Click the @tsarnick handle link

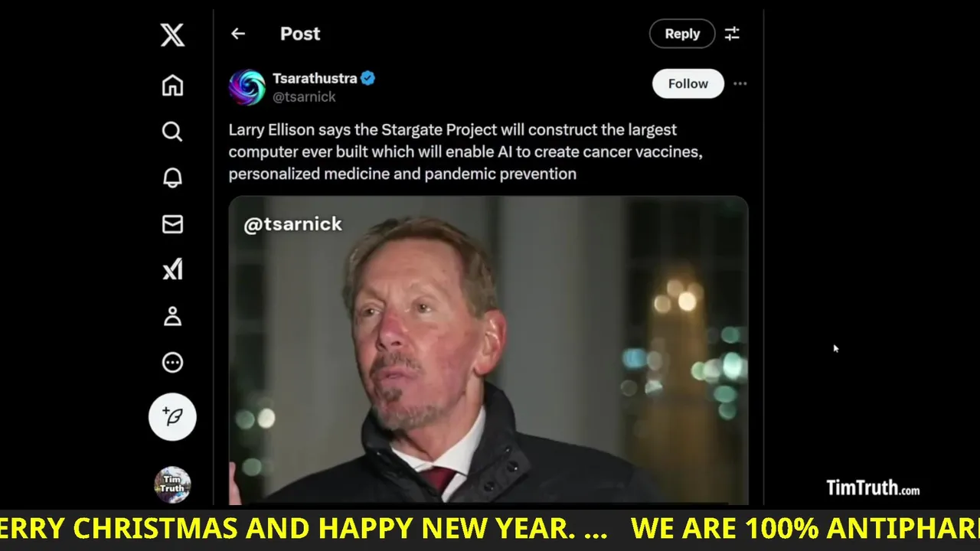coord(304,97)
